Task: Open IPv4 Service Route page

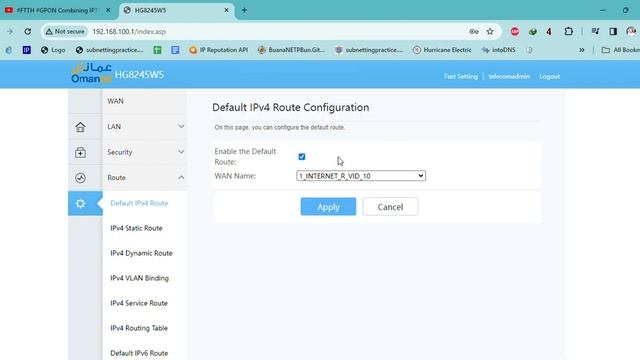Action: pyautogui.click(x=139, y=303)
